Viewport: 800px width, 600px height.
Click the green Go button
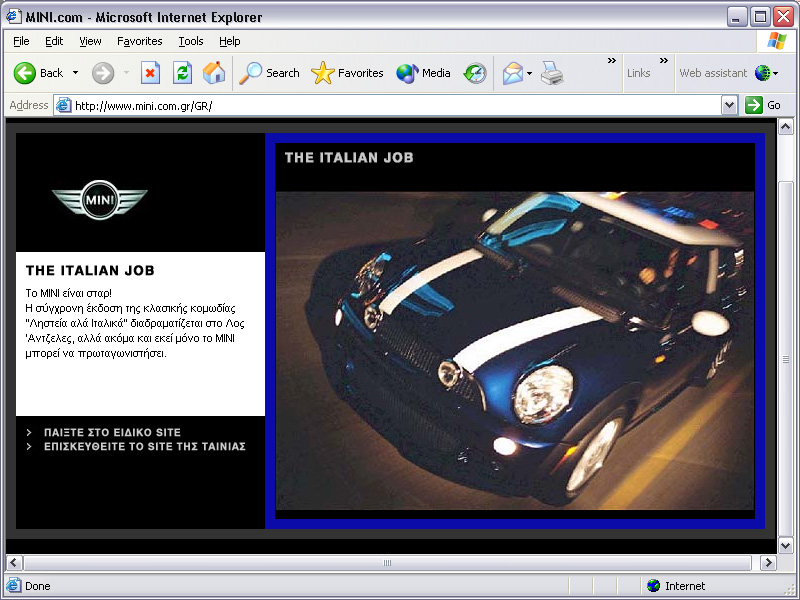tap(762, 106)
